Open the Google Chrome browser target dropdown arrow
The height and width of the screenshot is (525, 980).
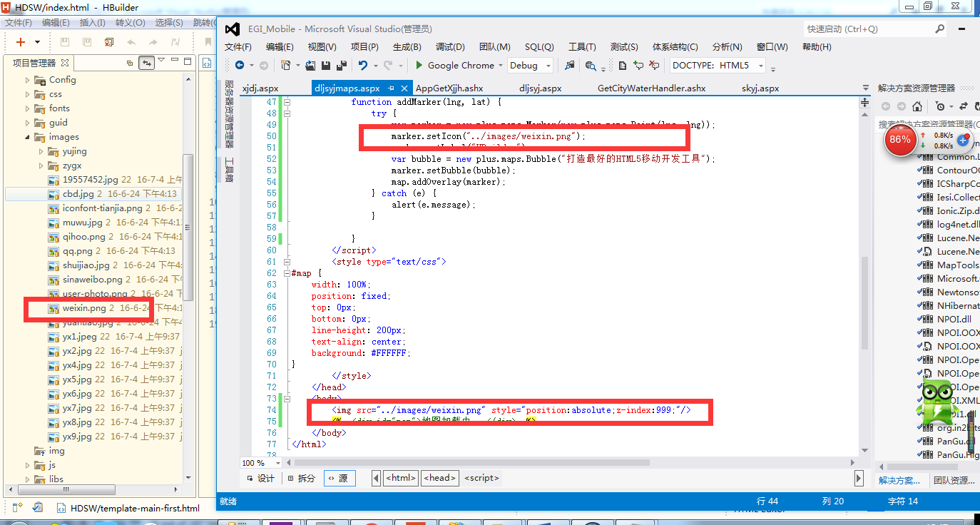(502, 66)
